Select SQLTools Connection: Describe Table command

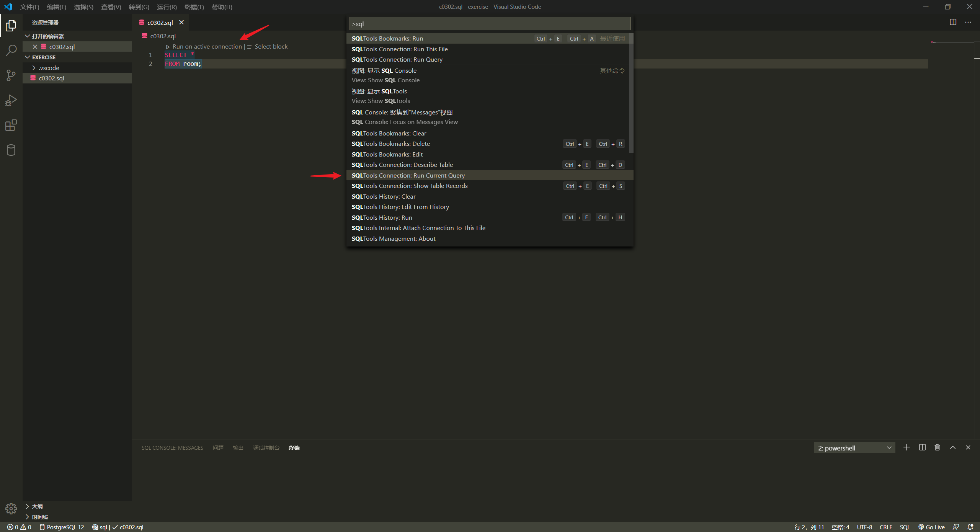pos(488,165)
